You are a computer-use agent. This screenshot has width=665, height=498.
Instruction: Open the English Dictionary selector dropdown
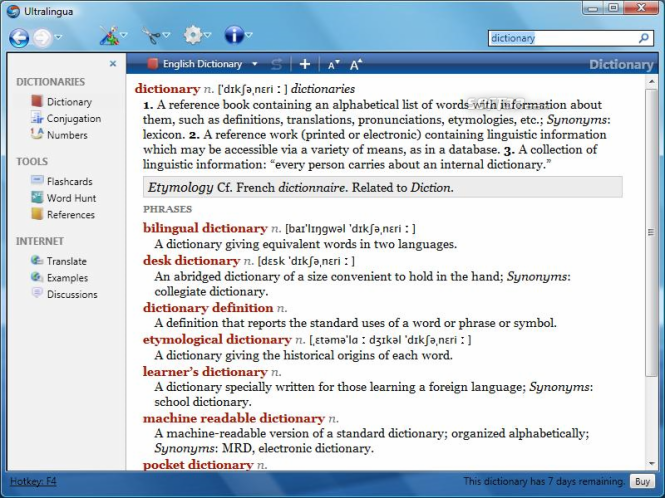click(x=254, y=64)
